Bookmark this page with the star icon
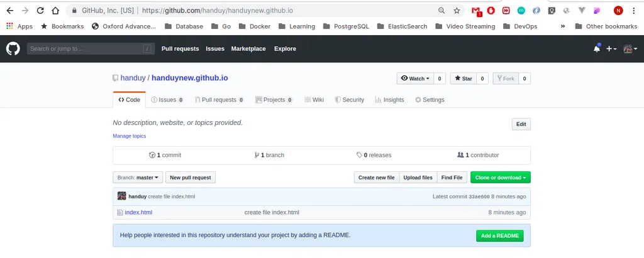The image size is (644, 258). [x=457, y=11]
